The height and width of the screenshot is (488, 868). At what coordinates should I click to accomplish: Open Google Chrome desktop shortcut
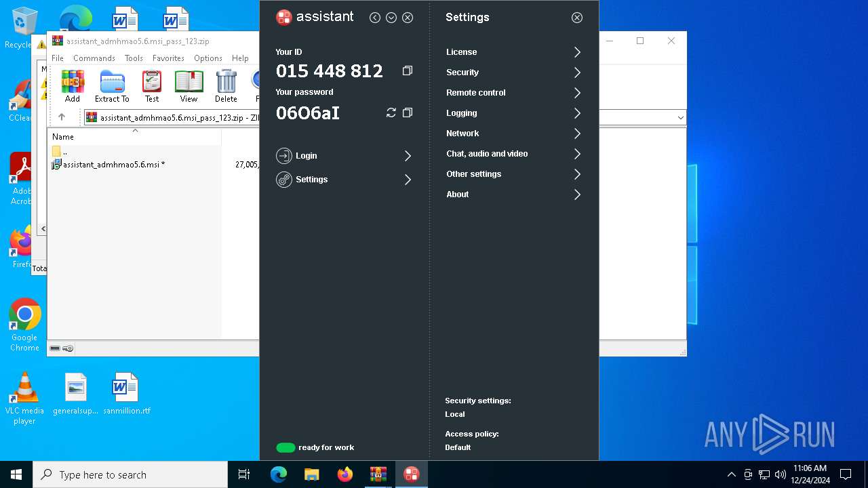click(24, 325)
